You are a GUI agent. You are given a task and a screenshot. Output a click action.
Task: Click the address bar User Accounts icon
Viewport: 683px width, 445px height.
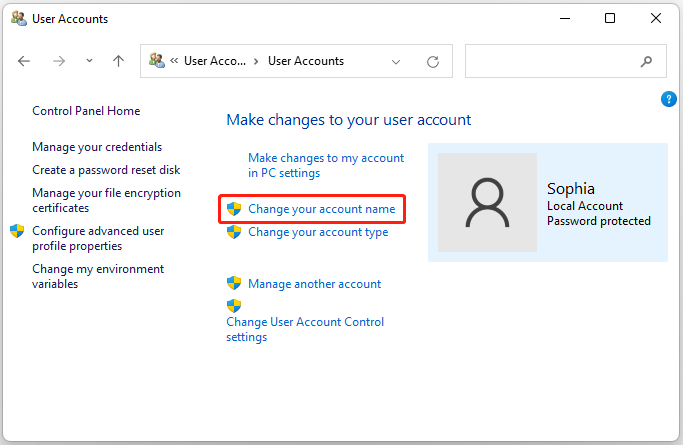pyautogui.click(x=157, y=61)
